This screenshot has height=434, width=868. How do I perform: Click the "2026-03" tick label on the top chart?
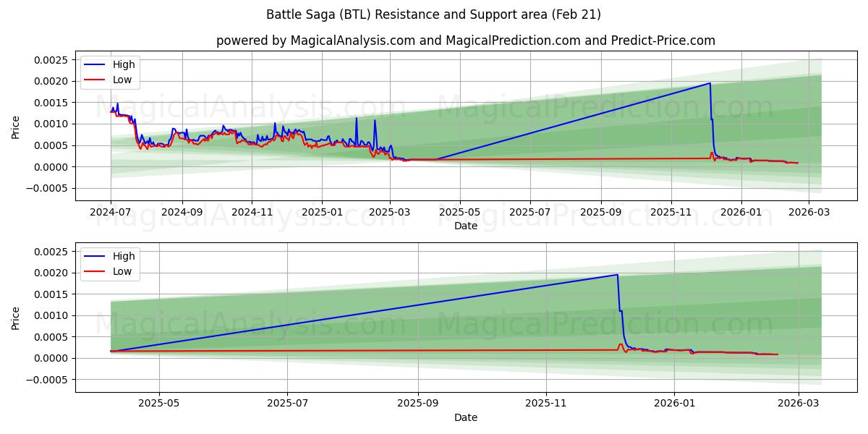(x=809, y=213)
